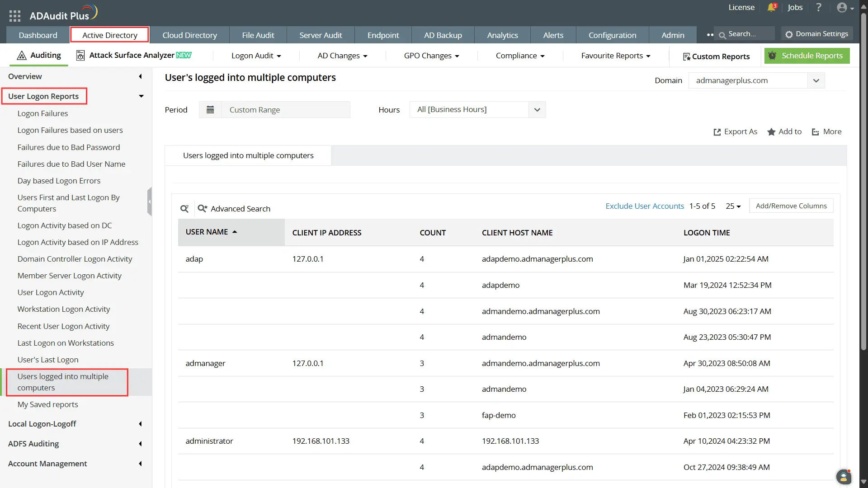Image resolution: width=868 pixels, height=488 pixels.
Task: Open the help question mark icon
Action: click(x=818, y=8)
